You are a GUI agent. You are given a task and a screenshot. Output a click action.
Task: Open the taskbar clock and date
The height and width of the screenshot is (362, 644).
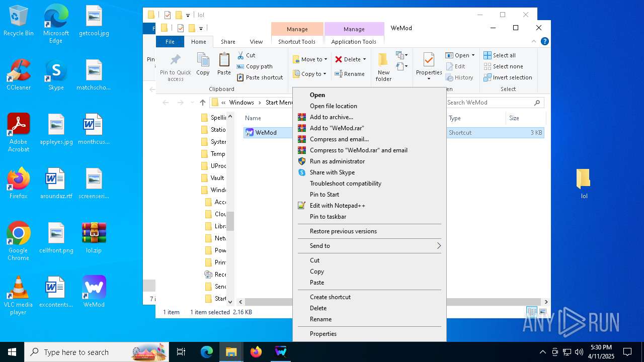[x=601, y=352]
